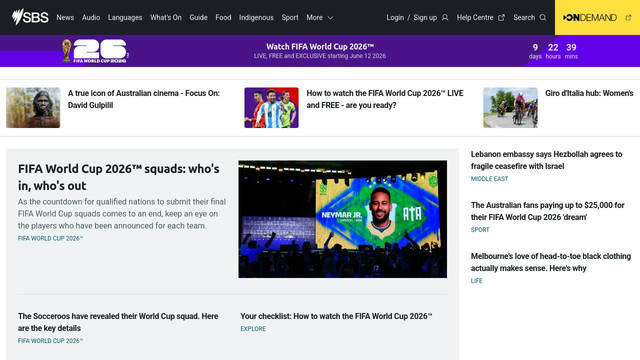Open the Food section
640x360 pixels.
(223, 18)
